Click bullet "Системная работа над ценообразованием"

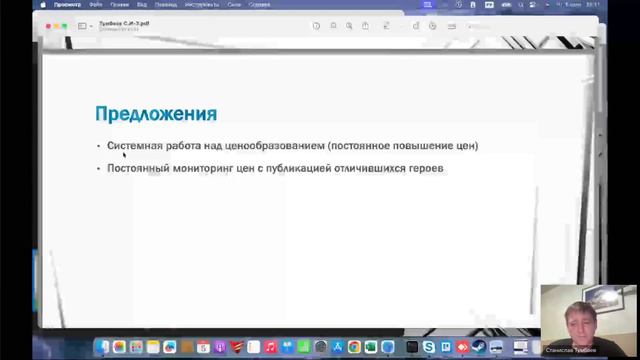[x=293, y=146]
